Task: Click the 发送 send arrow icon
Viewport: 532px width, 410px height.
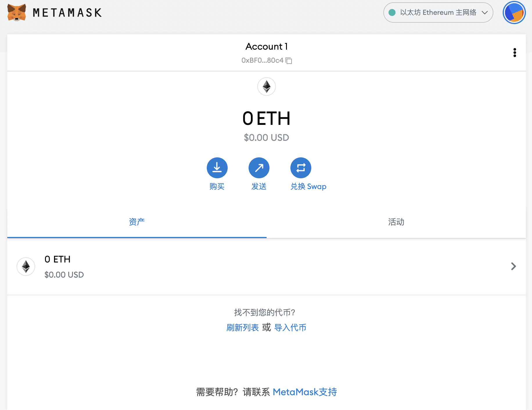Action: coord(259,168)
